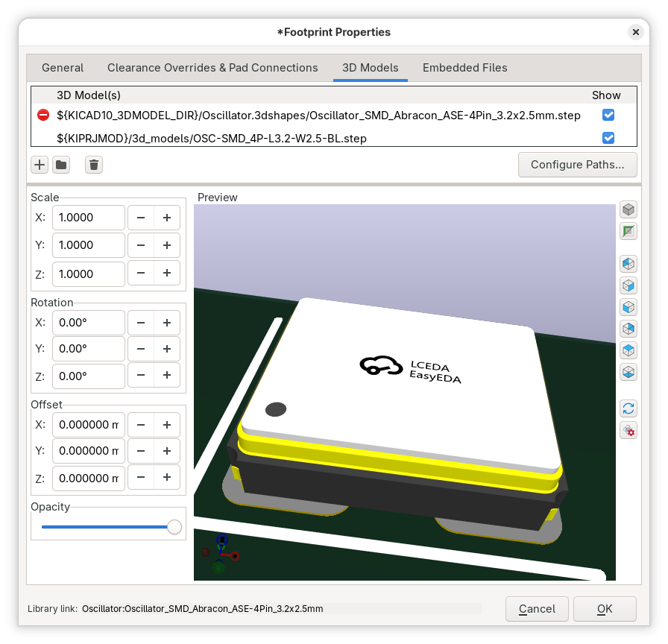
Task: Decrease Scale X value
Action: pyautogui.click(x=141, y=218)
